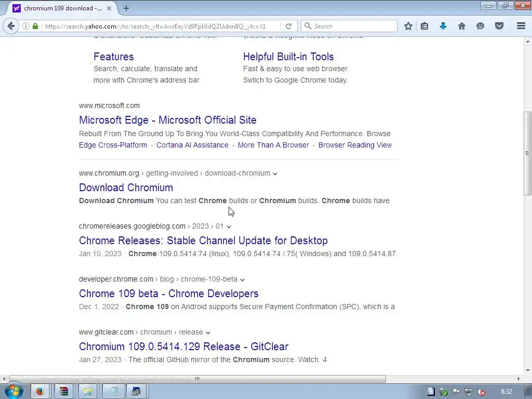Expand the developer.chrome.com result dropdown arrow

click(242, 280)
